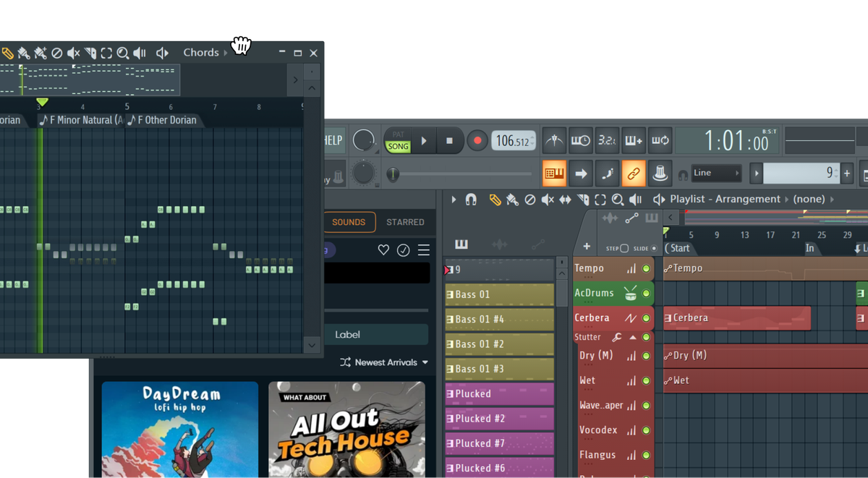This screenshot has height=478, width=868.
Task: Click the Delete tool in piano roll toolbar
Action: coord(56,53)
